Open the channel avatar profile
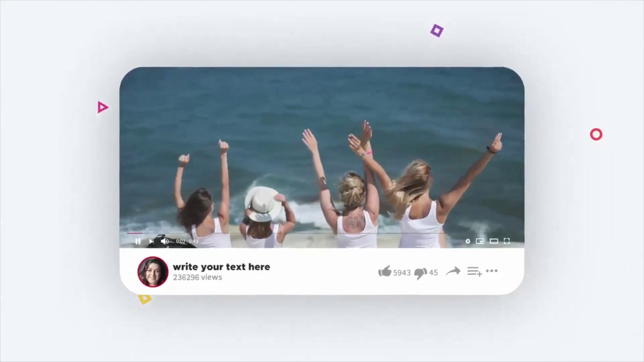Image resolution: width=644 pixels, height=362 pixels. click(x=153, y=272)
